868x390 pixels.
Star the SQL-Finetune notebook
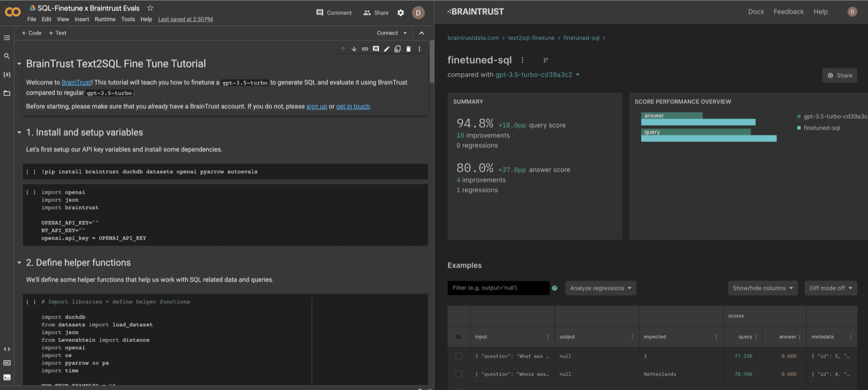(150, 8)
